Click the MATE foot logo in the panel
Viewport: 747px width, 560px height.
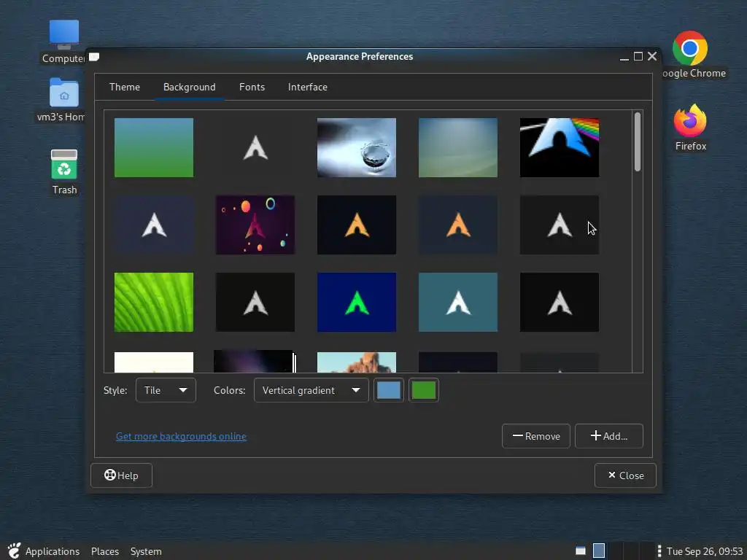tap(14, 551)
